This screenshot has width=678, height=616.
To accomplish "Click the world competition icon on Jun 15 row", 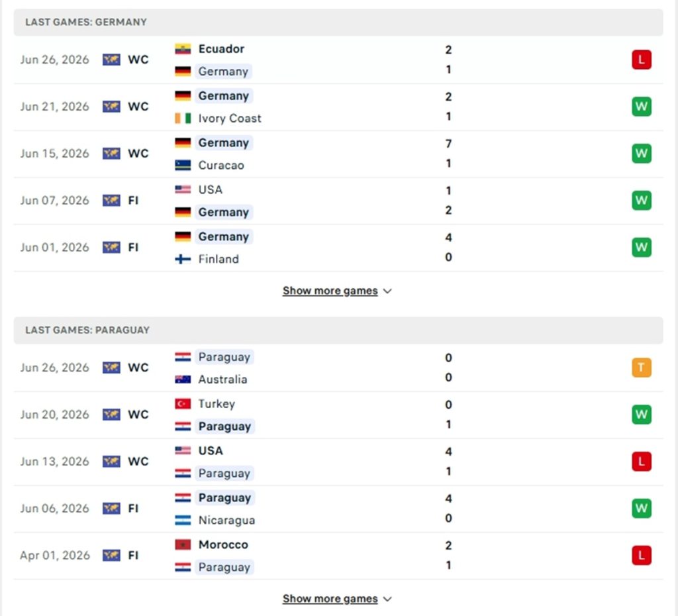I will pos(111,154).
